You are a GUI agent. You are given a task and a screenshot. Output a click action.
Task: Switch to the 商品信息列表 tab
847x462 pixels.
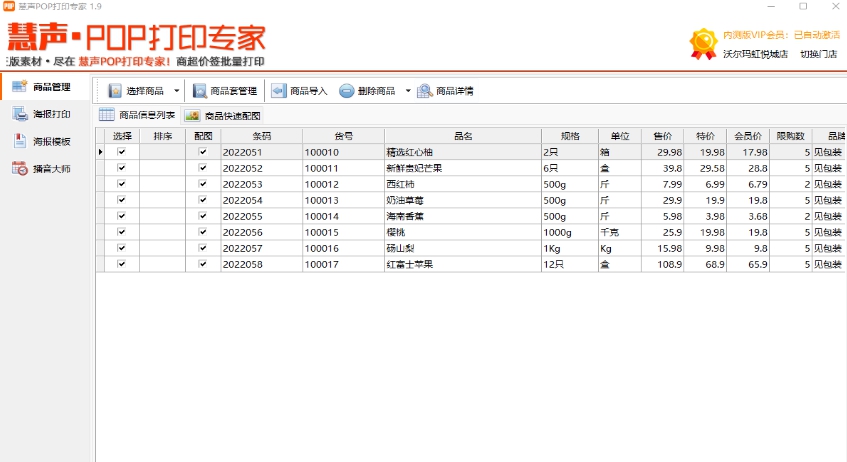(137, 115)
